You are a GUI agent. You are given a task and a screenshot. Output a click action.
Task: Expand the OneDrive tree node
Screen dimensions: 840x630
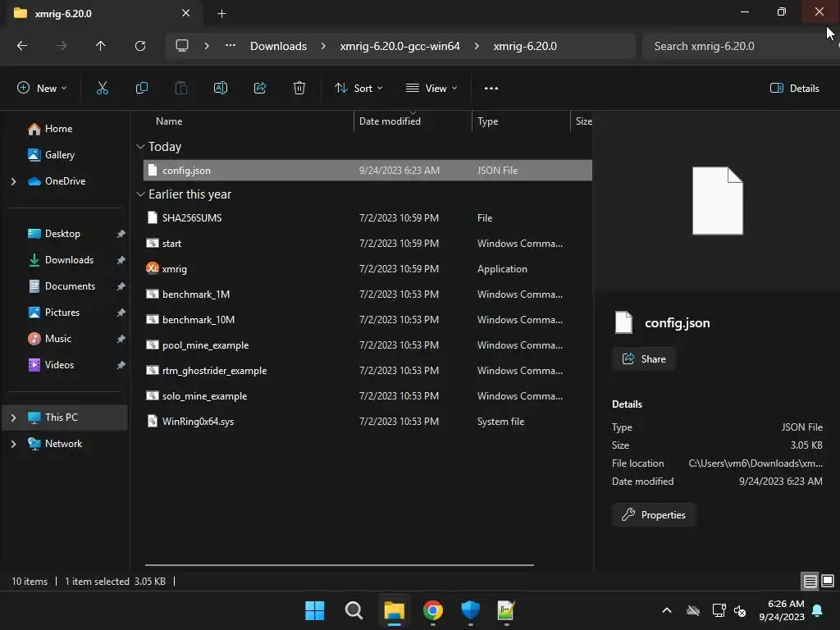click(x=13, y=181)
